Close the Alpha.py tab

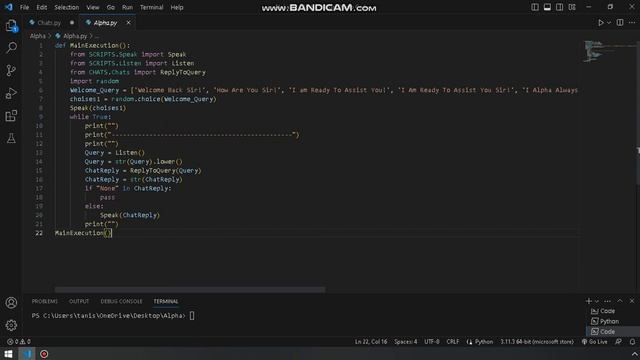point(128,23)
